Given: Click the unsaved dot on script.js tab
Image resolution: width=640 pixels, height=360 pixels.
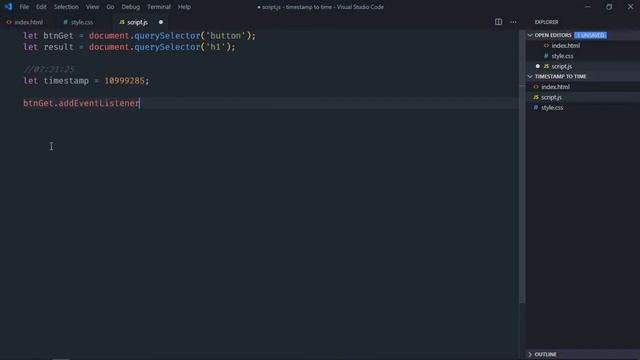Looking at the screenshot, I should tap(161, 22).
